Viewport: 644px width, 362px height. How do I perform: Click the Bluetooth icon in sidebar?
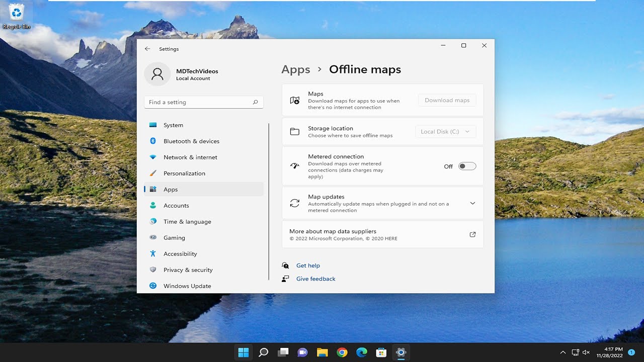point(153,141)
